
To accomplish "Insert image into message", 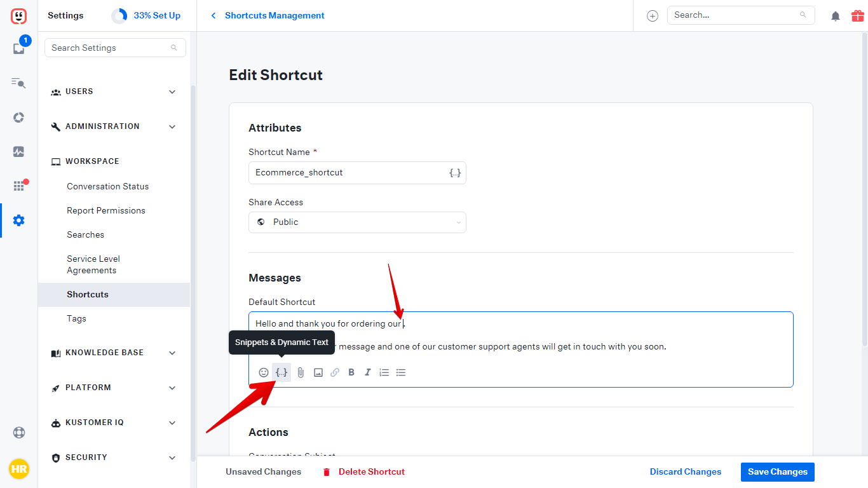I will click(x=318, y=372).
